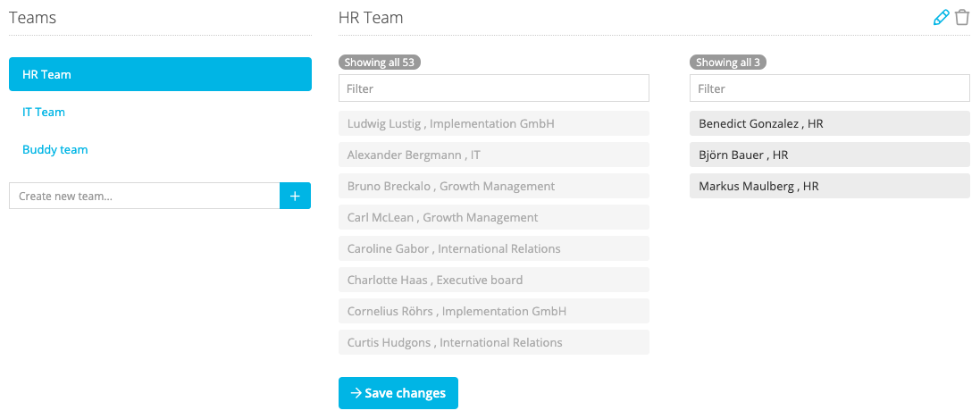Viewport: 980px width, 419px height.
Task: Choose Curtis Hudgons, International Relations
Action: (494, 342)
